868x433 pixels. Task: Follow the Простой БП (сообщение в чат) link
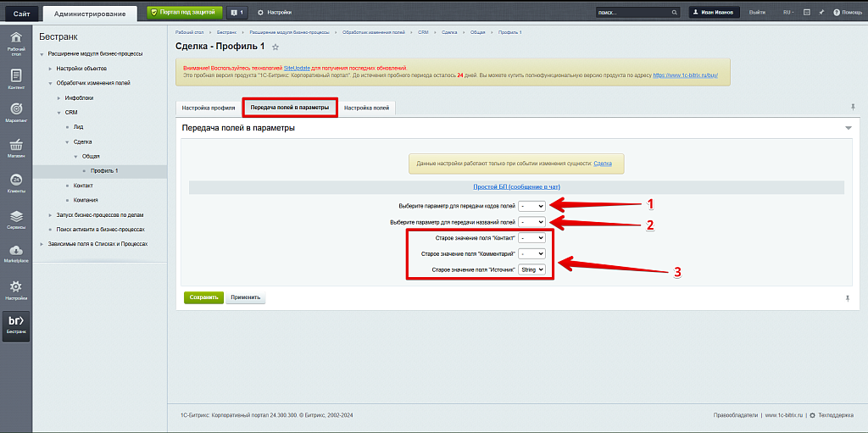click(516, 186)
